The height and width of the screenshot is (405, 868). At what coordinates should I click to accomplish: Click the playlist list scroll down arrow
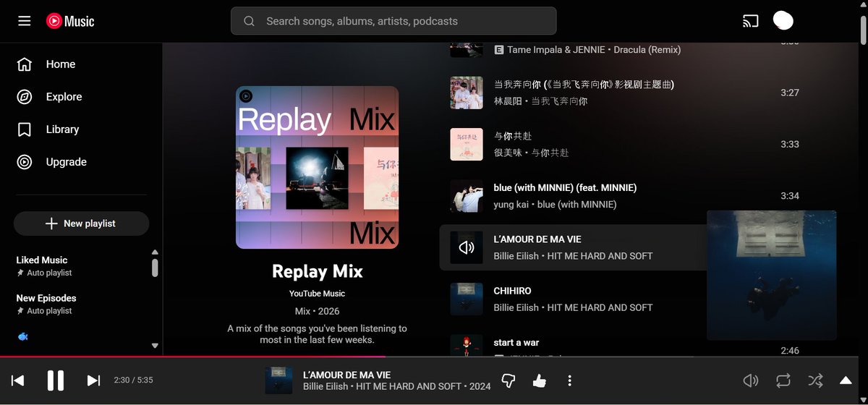click(x=155, y=346)
